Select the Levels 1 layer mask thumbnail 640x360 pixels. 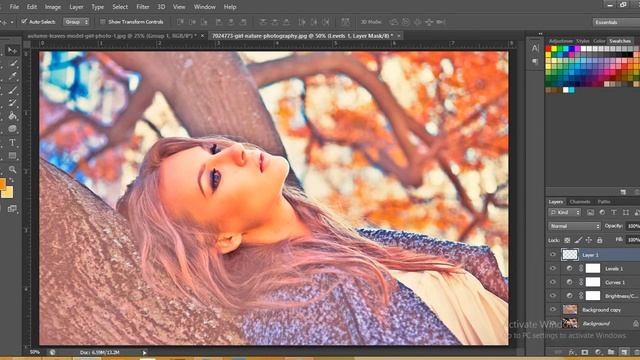(593, 268)
